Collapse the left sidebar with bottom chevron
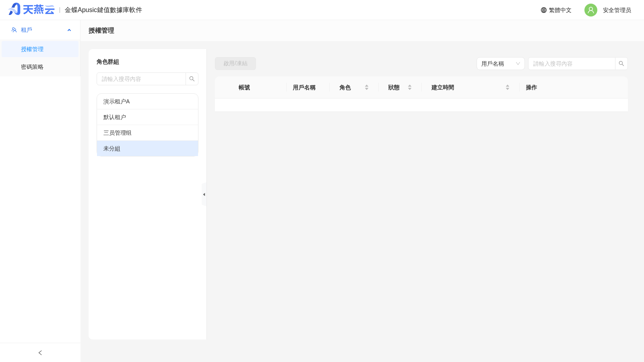The height and width of the screenshot is (362, 644). point(40,353)
